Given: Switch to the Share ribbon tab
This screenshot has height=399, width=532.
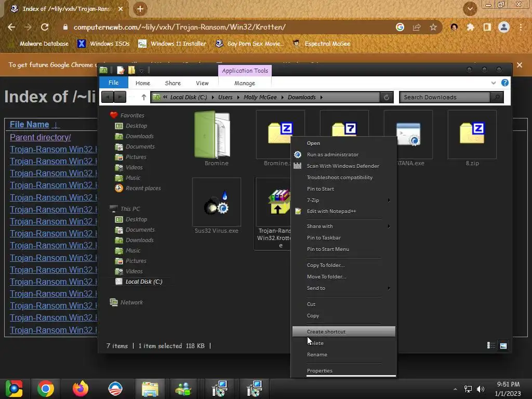Looking at the screenshot, I should pyautogui.click(x=172, y=83).
